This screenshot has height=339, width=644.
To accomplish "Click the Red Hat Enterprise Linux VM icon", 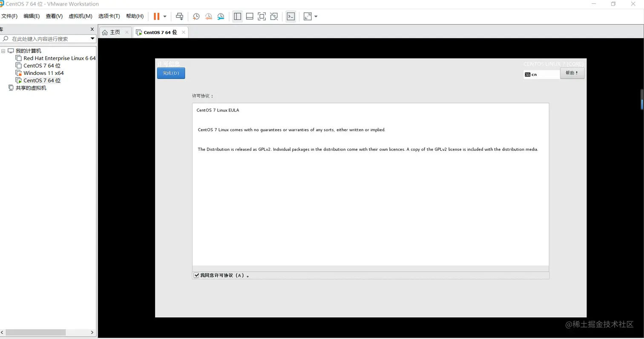I will [18, 58].
